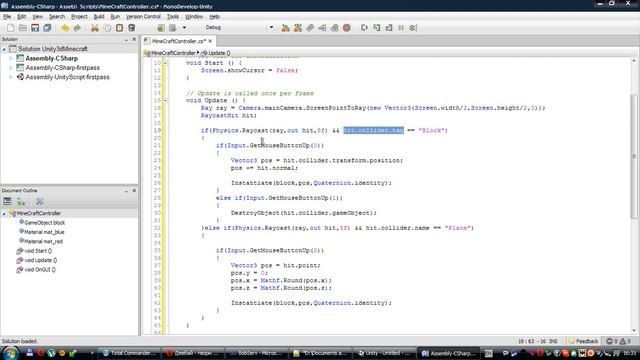Save the file with the Save icon
The width and height of the screenshot is (640, 360).
[x=35, y=28]
